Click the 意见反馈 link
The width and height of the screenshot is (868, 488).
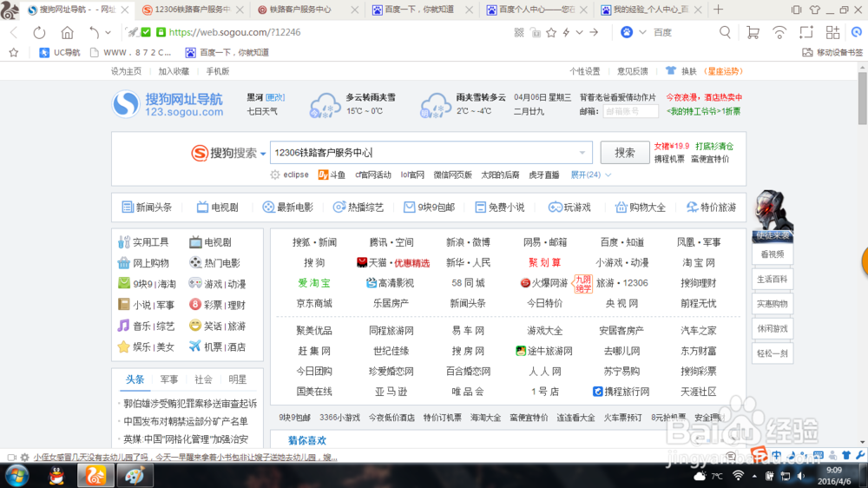click(x=632, y=71)
